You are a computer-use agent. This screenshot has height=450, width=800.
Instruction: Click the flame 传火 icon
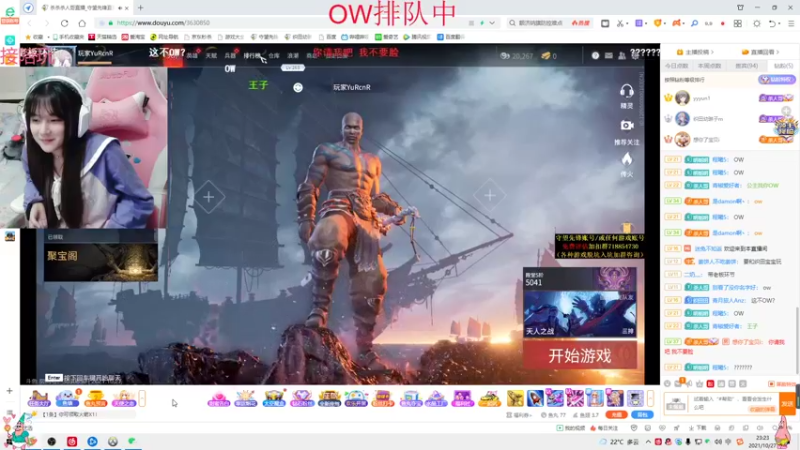click(x=627, y=165)
